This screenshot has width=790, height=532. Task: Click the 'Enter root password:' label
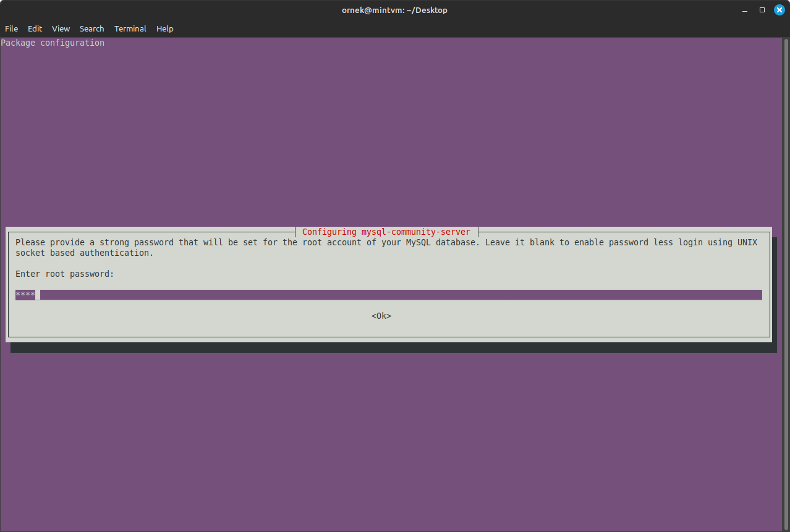(x=65, y=274)
